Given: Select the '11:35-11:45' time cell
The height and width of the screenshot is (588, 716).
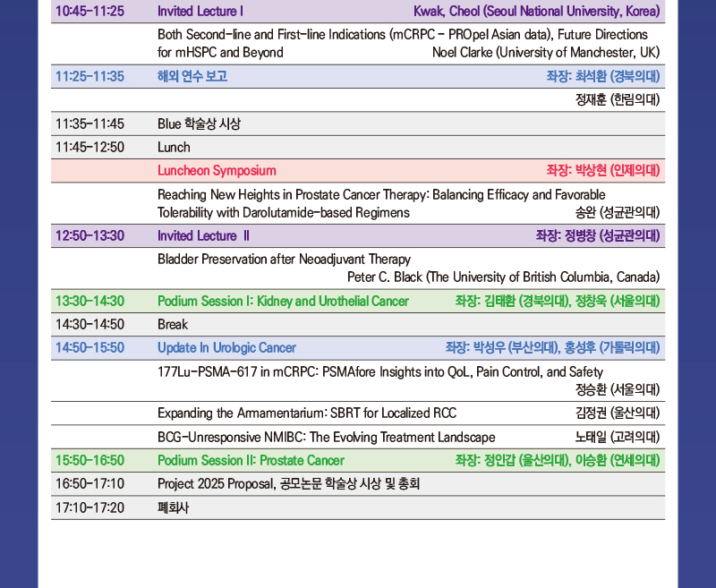Looking at the screenshot, I should tap(89, 124).
